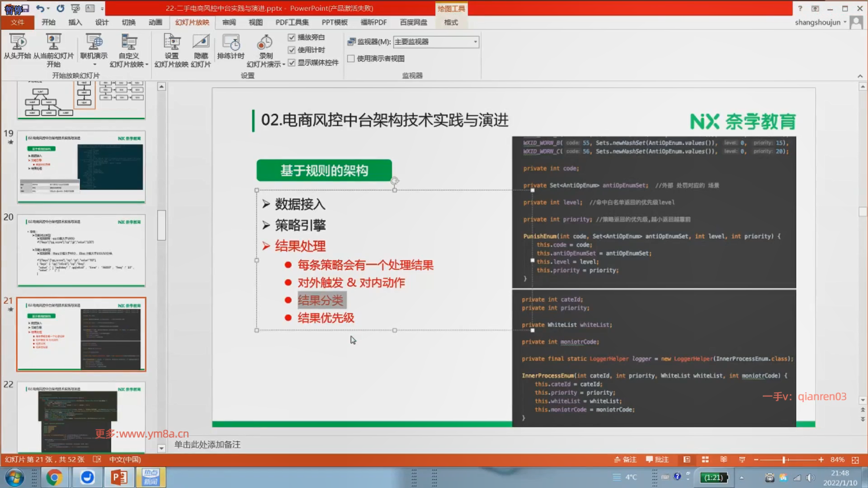Open the File (文件) menu

(17, 22)
